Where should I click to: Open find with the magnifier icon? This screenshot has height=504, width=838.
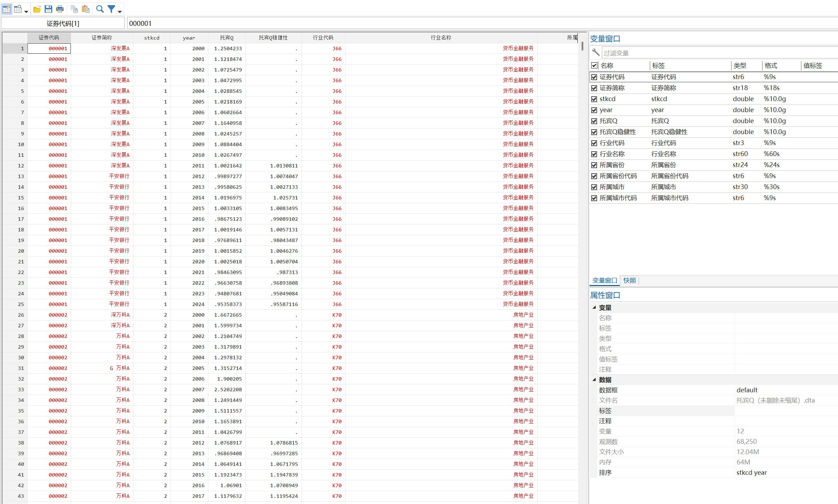(x=100, y=9)
